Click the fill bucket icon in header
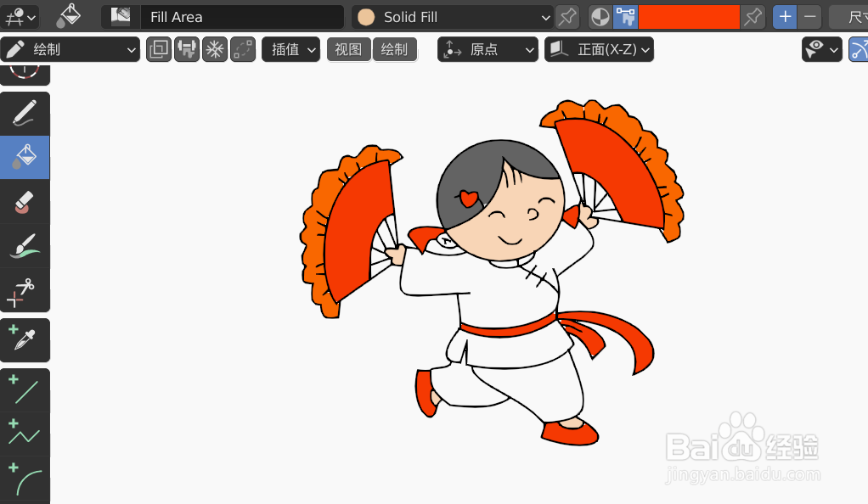868x504 pixels. [x=68, y=17]
